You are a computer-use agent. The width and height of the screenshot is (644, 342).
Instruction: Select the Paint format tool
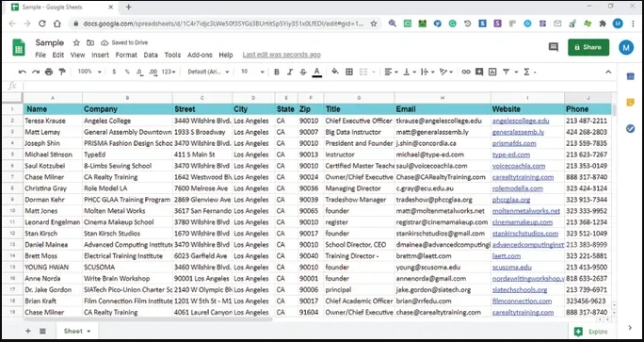click(x=62, y=72)
